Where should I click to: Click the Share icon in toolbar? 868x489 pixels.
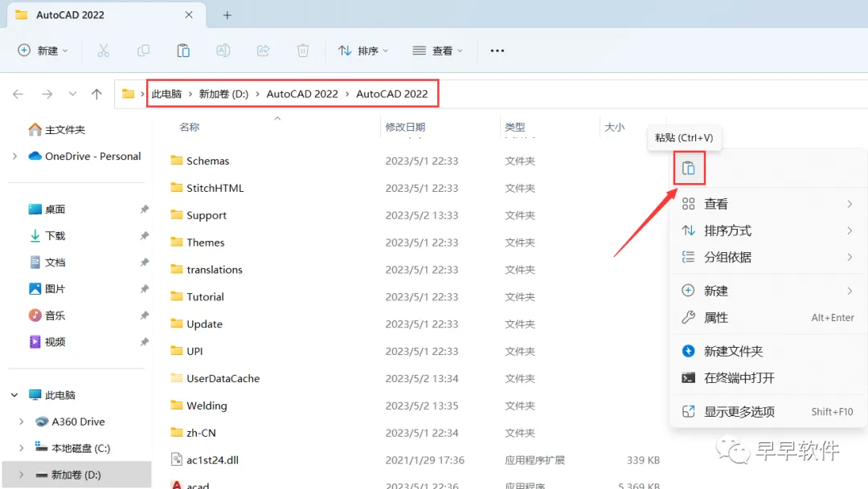tap(263, 51)
